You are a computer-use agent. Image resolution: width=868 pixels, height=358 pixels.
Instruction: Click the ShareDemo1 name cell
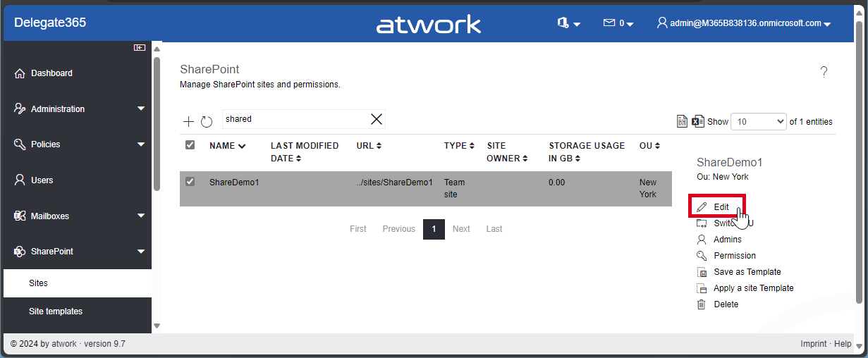234,183
